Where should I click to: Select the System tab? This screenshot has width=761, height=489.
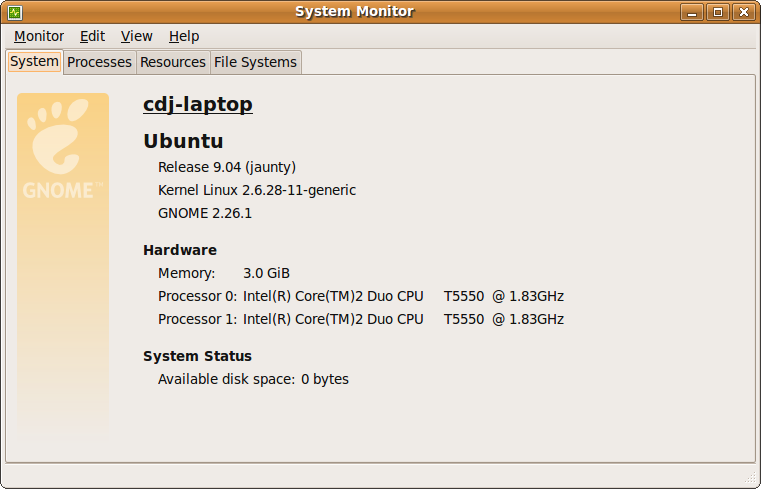pyautogui.click(x=35, y=61)
